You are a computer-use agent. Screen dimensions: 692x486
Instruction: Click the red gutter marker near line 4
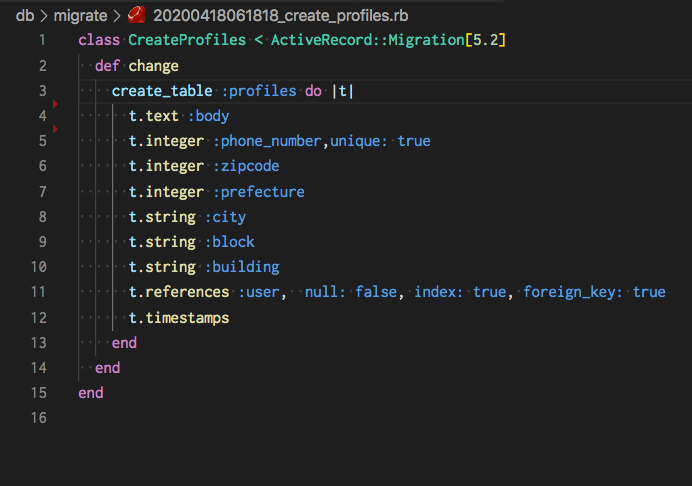(x=55, y=104)
